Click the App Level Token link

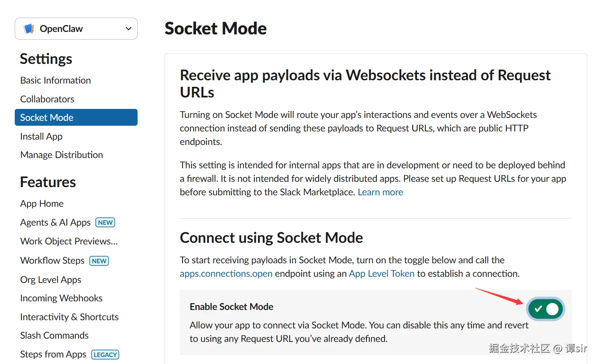(382, 274)
